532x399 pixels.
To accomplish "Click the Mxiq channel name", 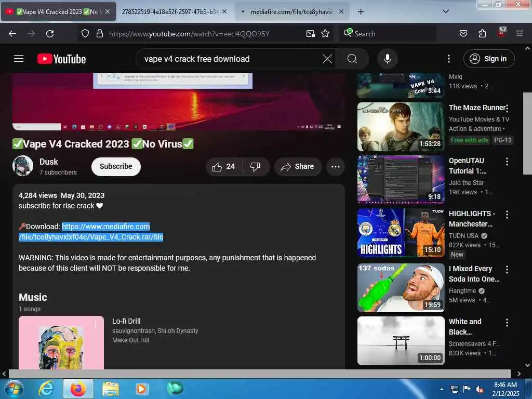I will pos(456,77).
